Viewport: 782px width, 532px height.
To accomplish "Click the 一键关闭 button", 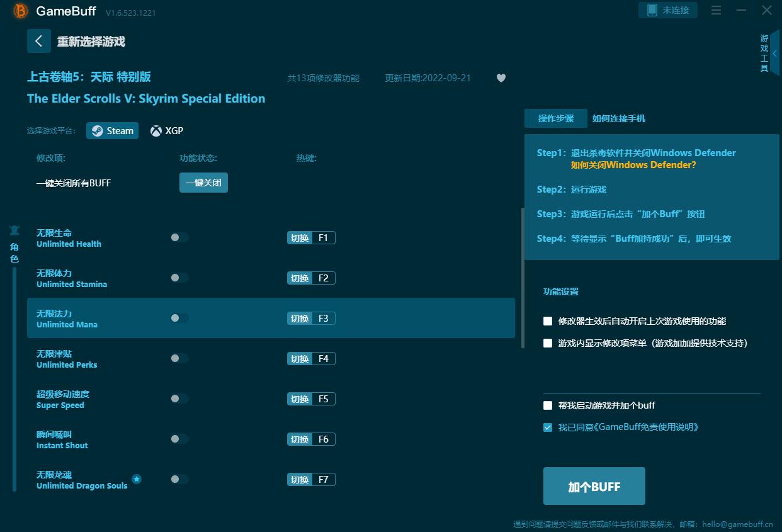I will (203, 183).
